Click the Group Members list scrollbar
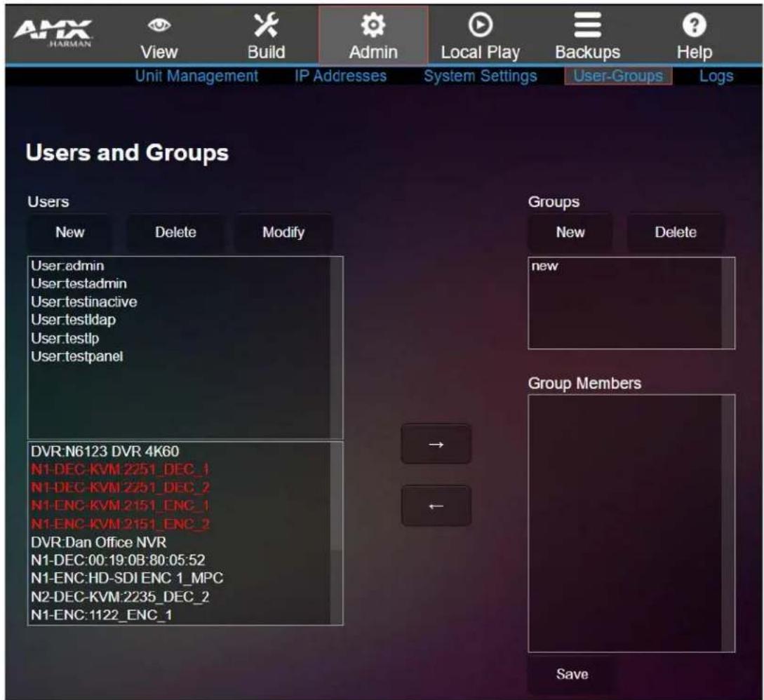The width and height of the screenshot is (764, 700). pyautogui.click(x=728, y=523)
